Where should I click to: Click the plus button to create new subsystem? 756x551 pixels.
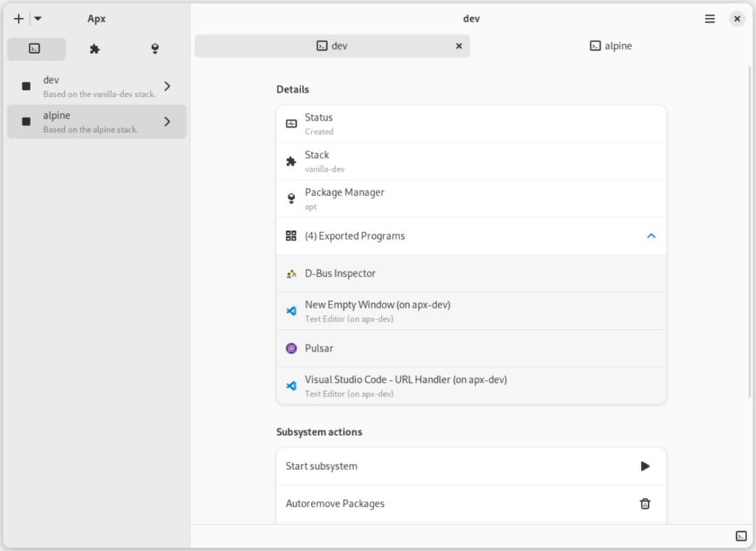(x=18, y=19)
